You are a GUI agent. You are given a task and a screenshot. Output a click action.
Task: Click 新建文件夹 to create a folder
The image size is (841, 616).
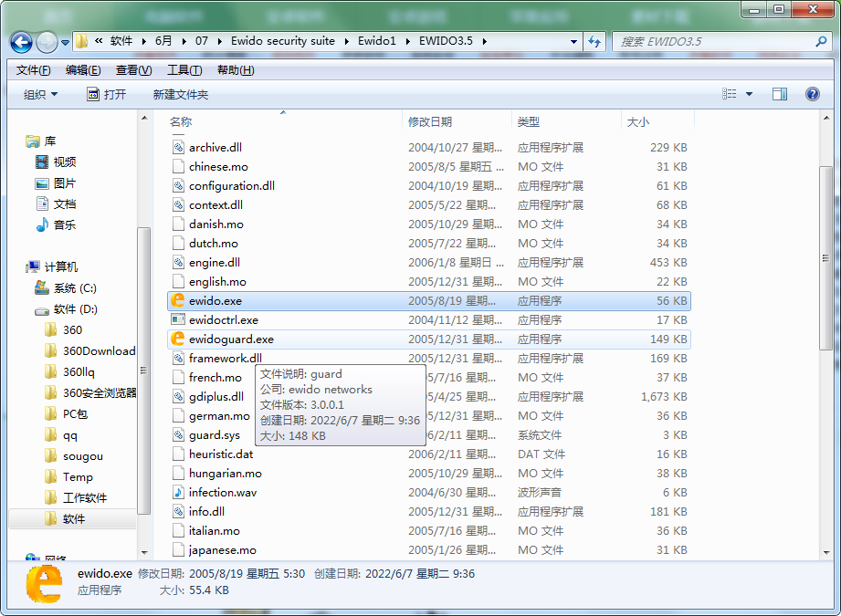pos(181,94)
